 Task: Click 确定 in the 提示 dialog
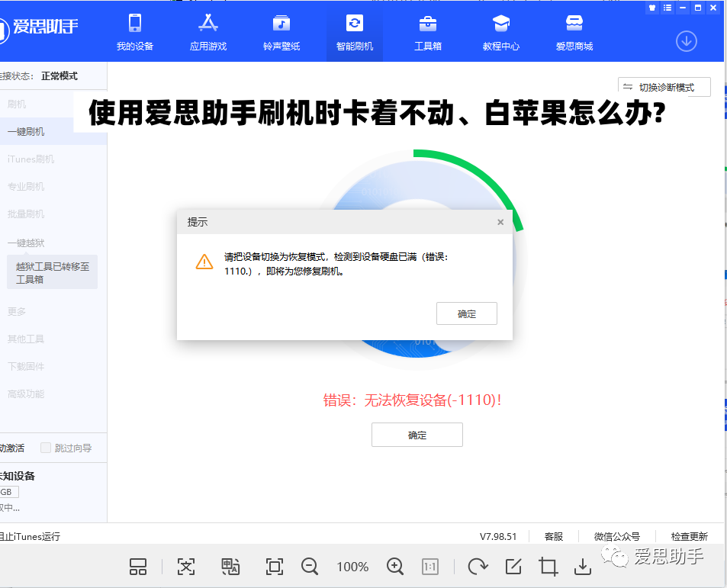(466, 313)
